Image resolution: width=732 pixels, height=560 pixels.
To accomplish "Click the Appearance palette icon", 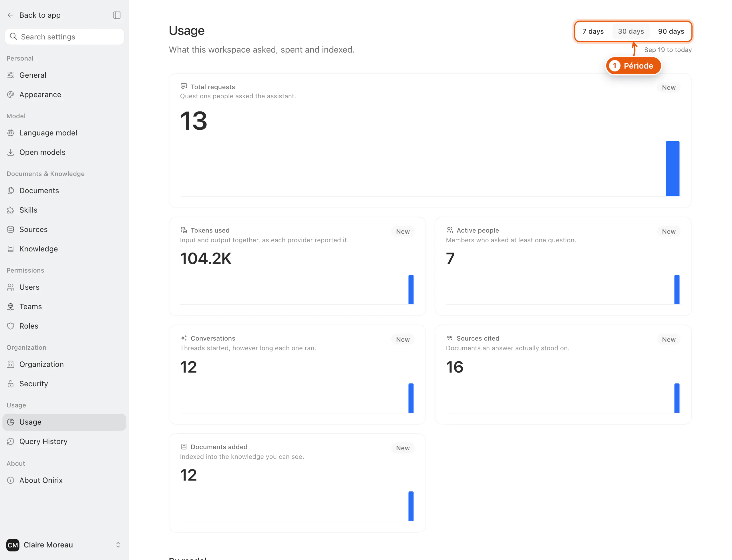I will point(11,95).
